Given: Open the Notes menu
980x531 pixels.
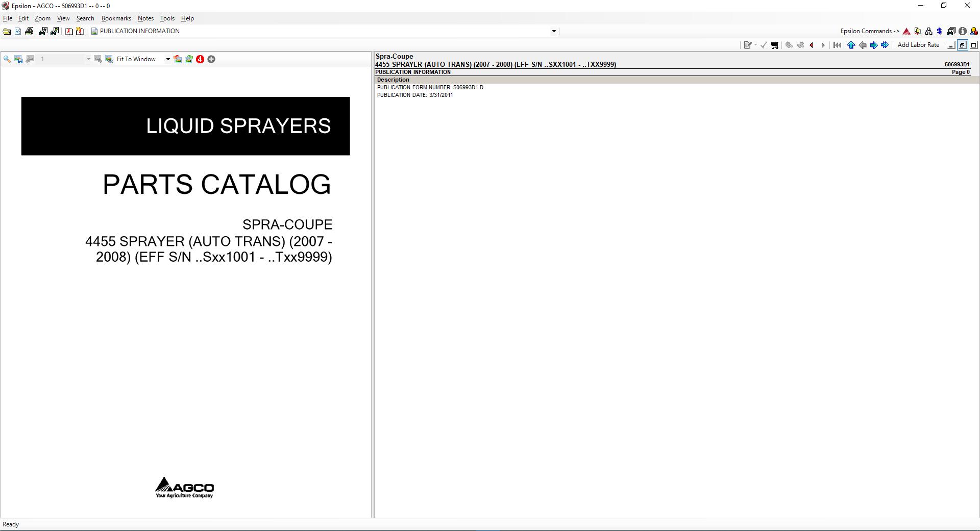Looking at the screenshot, I should click(x=145, y=18).
